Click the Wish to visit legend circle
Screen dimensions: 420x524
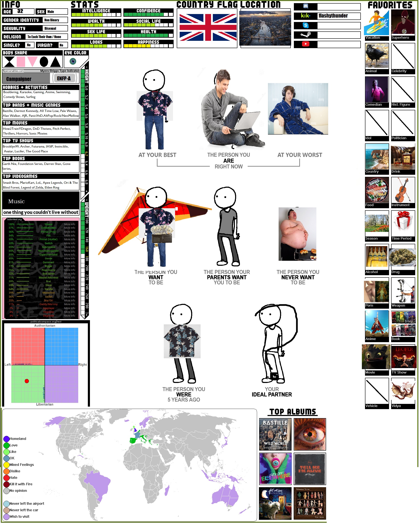[x=6, y=517]
